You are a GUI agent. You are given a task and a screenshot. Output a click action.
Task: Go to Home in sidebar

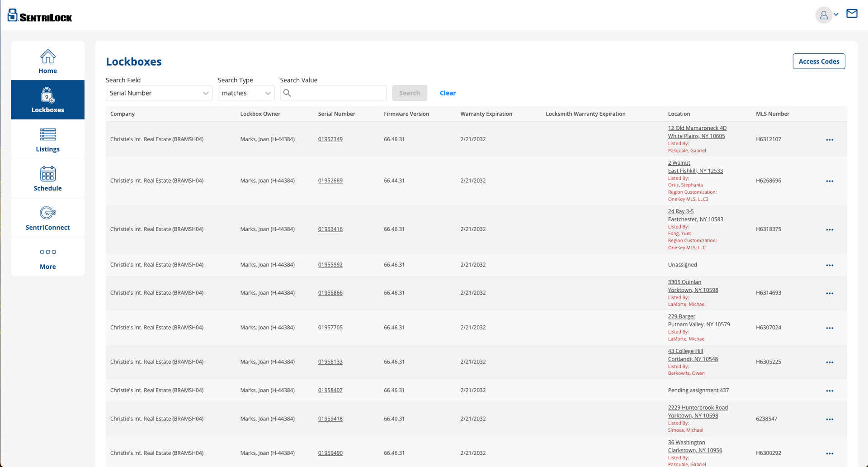coord(47,61)
